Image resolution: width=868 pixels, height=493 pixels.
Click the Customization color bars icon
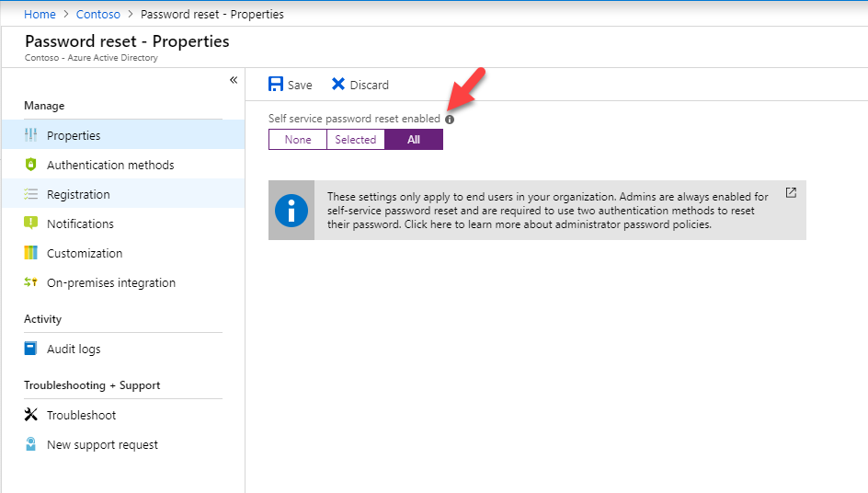31,253
